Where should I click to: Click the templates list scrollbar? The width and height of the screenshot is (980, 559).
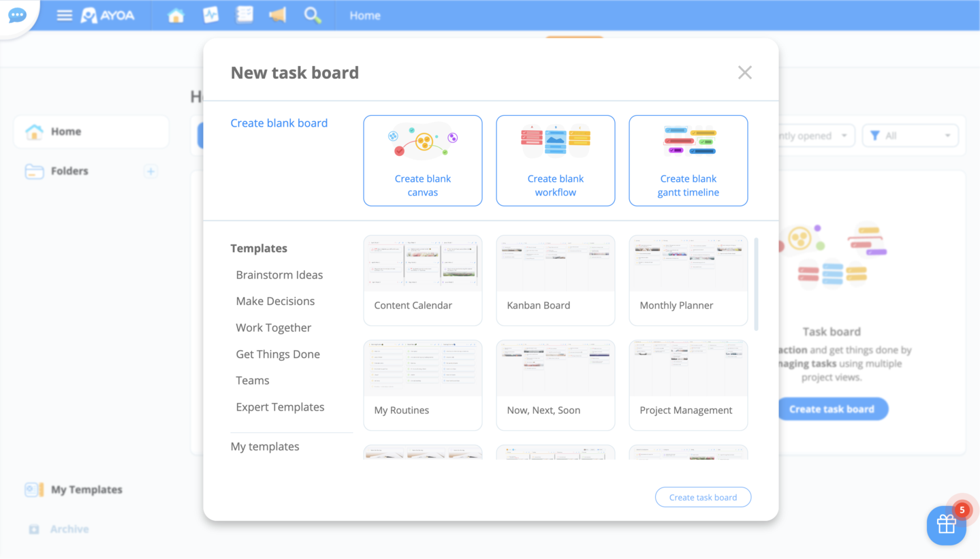tap(756, 285)
